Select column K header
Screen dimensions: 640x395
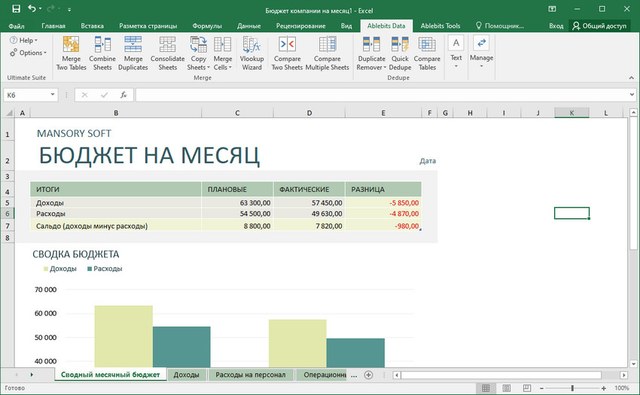click(x=571, y=113)
